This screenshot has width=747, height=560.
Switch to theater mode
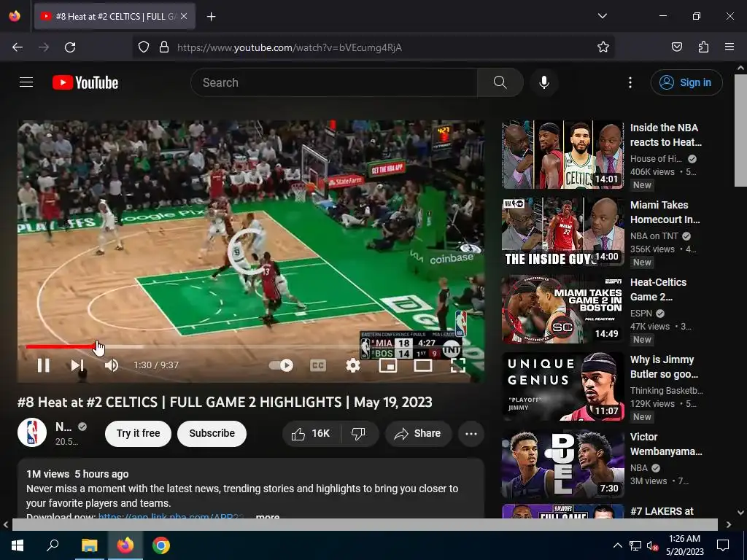coord(423,365)
